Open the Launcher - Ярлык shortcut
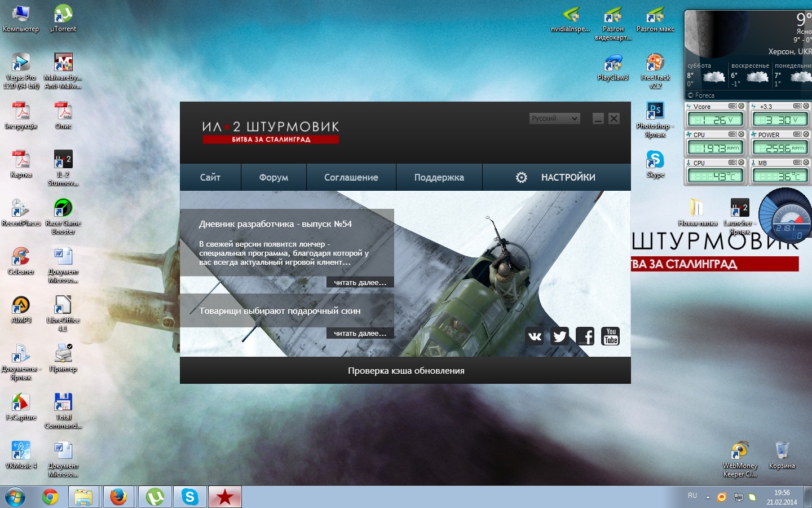 [x=740, y=217]
